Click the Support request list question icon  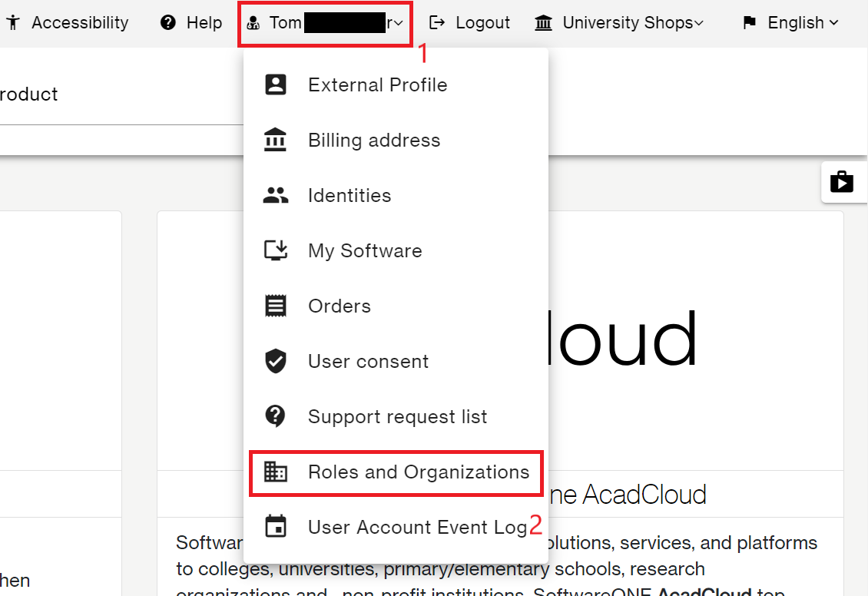(x=275, y=416)
